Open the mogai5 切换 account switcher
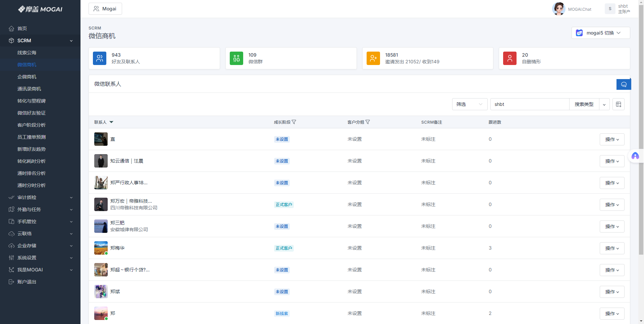Image resolution: width=644 pixels, height=324 pixels. point(600,33)
